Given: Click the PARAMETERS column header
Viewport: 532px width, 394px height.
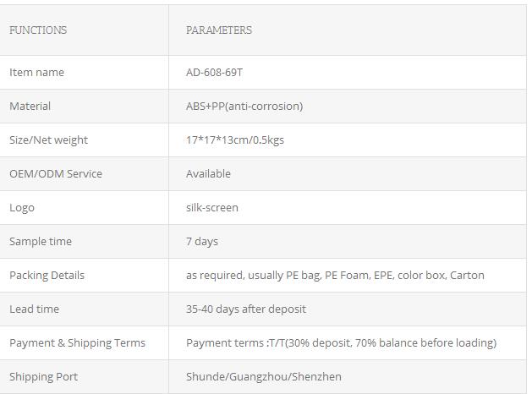Looking at the screenshot, I should pyautogui.click(x=219, y=30).
